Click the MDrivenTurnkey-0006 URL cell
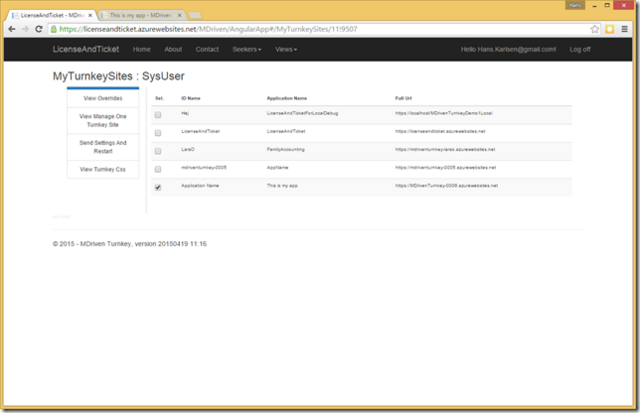This screenshot has width=640, height=413. click(446, 185)
